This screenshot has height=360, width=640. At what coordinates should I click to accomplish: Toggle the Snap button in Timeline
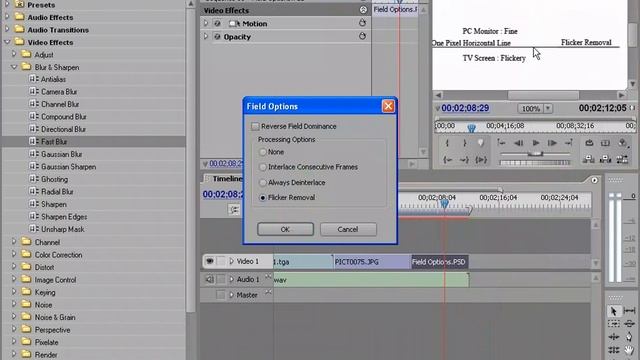[x=234, y=210]
